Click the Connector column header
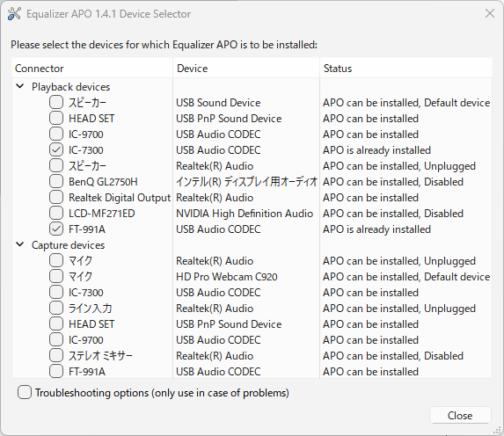 click(92, 68)
